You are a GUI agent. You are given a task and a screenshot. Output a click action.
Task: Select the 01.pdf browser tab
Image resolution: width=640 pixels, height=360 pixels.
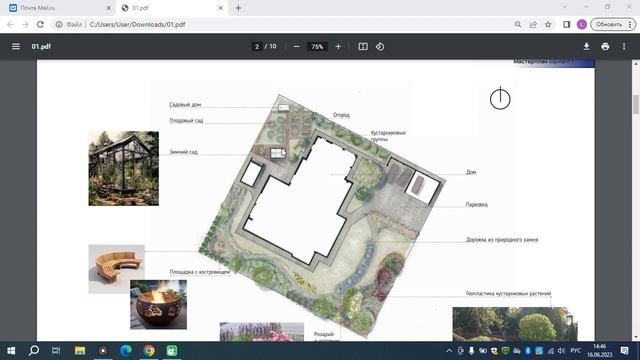(x=171, y=8)
